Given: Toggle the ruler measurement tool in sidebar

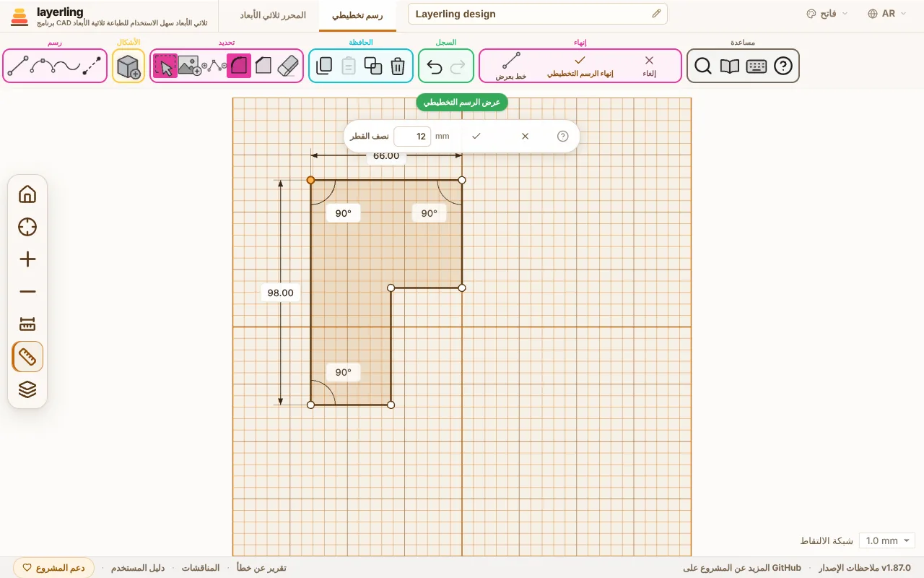Looking at the screenshot, I should point(27,357).
